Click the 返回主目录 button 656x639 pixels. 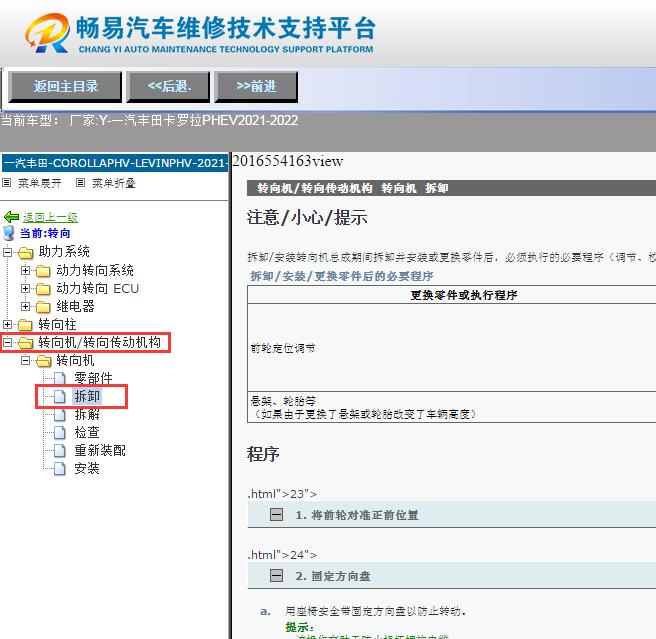65,87
